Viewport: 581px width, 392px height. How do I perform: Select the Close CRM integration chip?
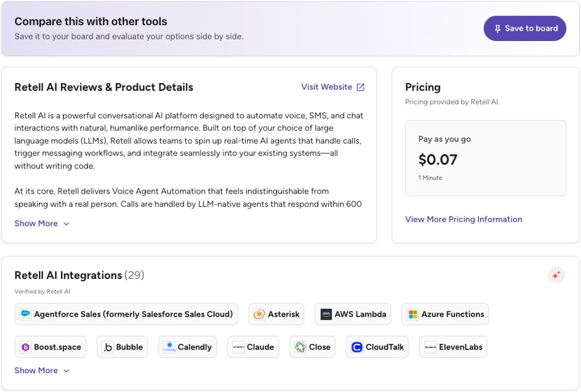pos(312,347)
